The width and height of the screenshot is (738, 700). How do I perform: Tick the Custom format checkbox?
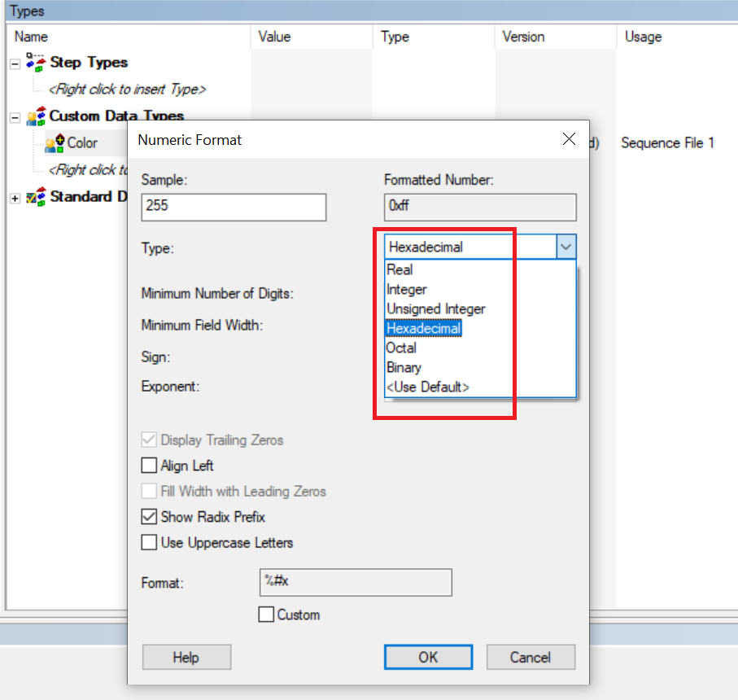[x=266, y=615]
